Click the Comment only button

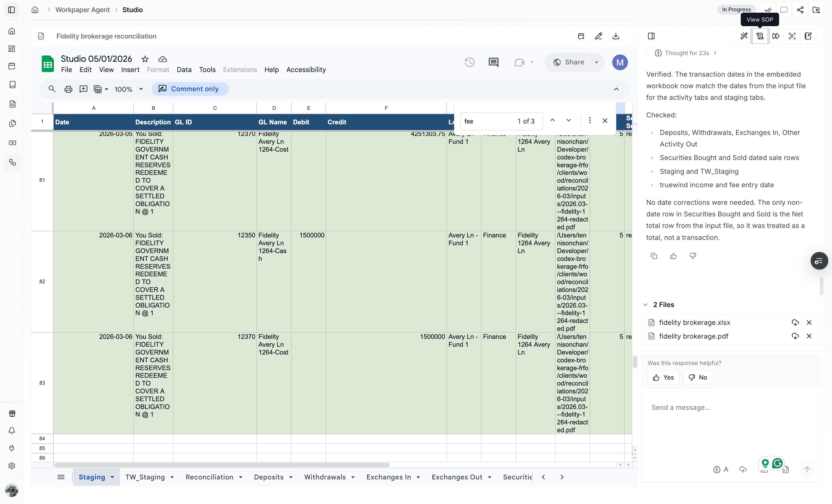tap(190, 89)
